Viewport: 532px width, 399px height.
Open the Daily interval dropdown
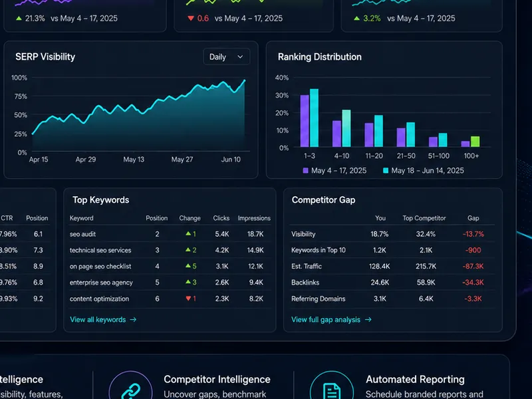(227, 57)
